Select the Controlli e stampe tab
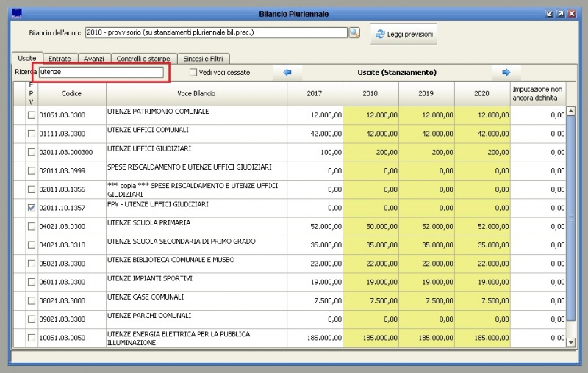Viewport: 588px width, 373px height. 143,59
